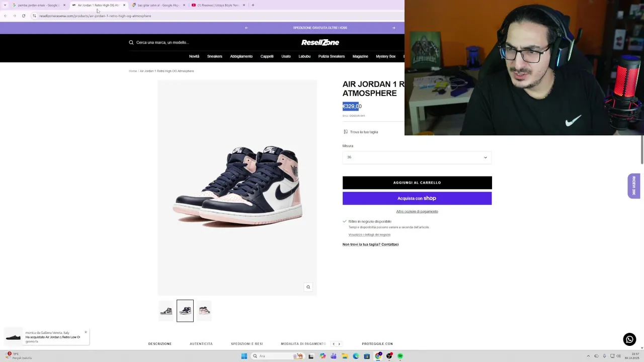The image size is (644, 362).
Task: Open the Windows Start menu
Action: [x=244, y=356]
